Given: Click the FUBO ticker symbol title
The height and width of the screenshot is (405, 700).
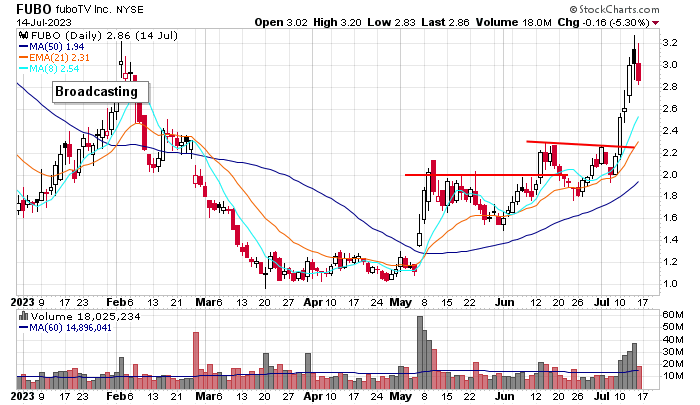Looking at the screenshot, I should 35,9.
